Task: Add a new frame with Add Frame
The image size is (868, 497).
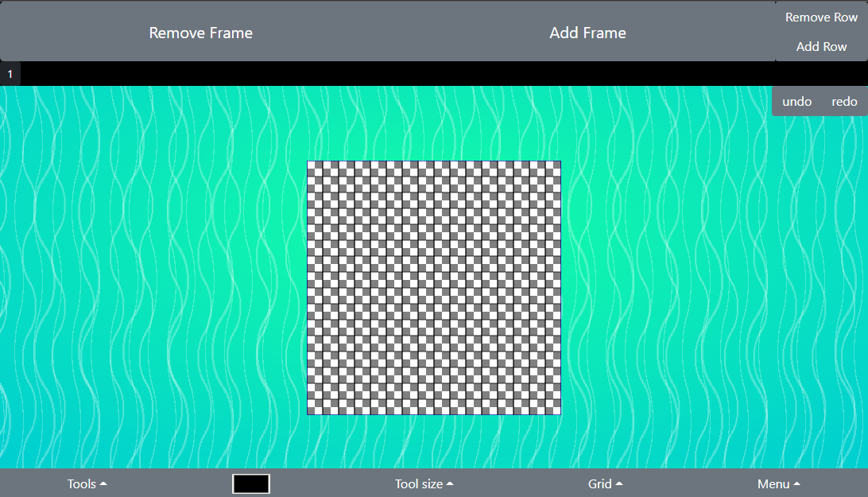Action: tap(587, 33)
